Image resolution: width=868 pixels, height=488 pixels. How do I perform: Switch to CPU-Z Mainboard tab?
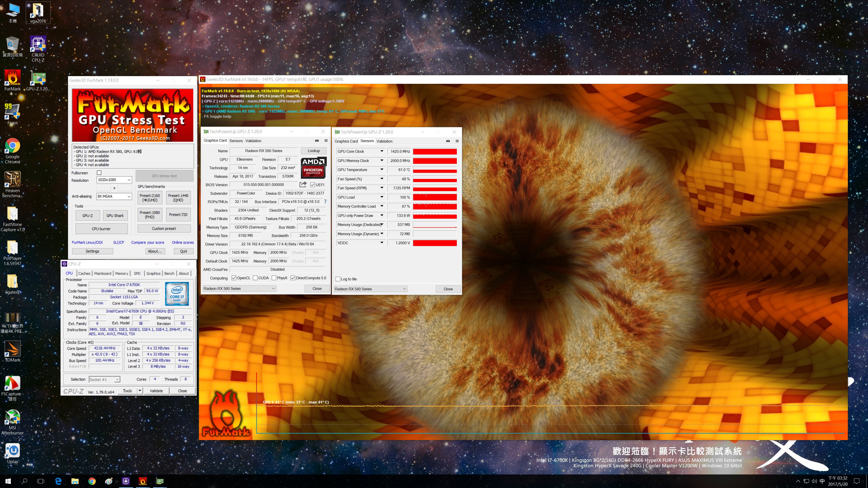[x=102, y=273]
